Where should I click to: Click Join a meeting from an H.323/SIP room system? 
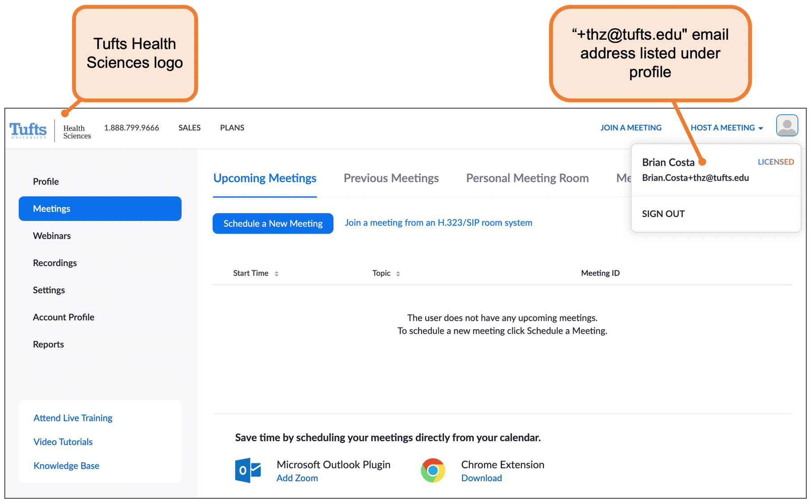tap(438, 223)
